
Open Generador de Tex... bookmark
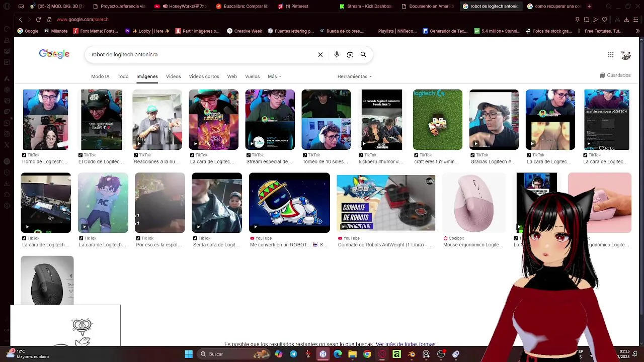coord(445,31)
